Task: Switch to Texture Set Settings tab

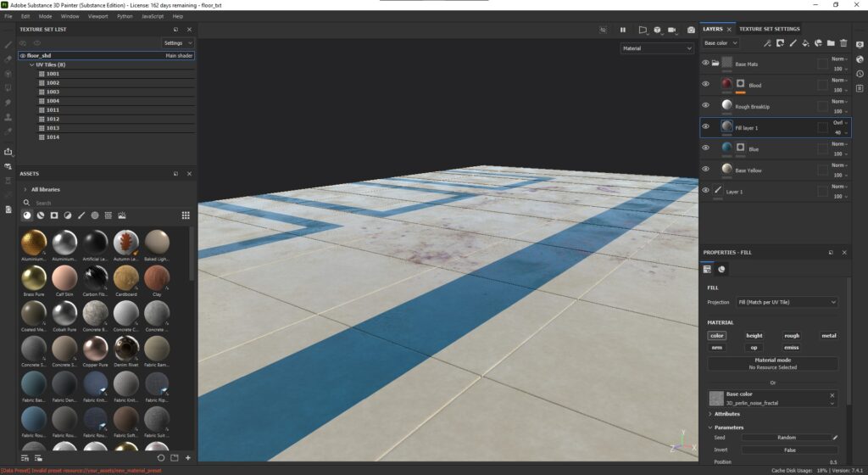Action: pyautogui.click(x=769, y=29)
